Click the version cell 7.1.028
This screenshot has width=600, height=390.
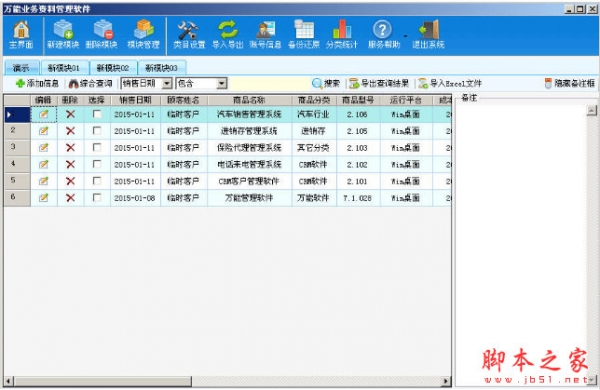click(357, 198)
